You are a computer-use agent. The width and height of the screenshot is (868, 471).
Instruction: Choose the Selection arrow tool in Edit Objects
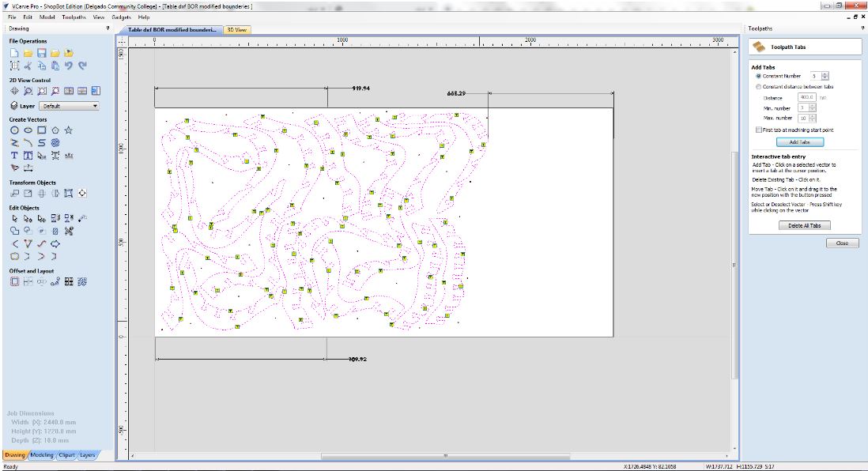[14, 219]
